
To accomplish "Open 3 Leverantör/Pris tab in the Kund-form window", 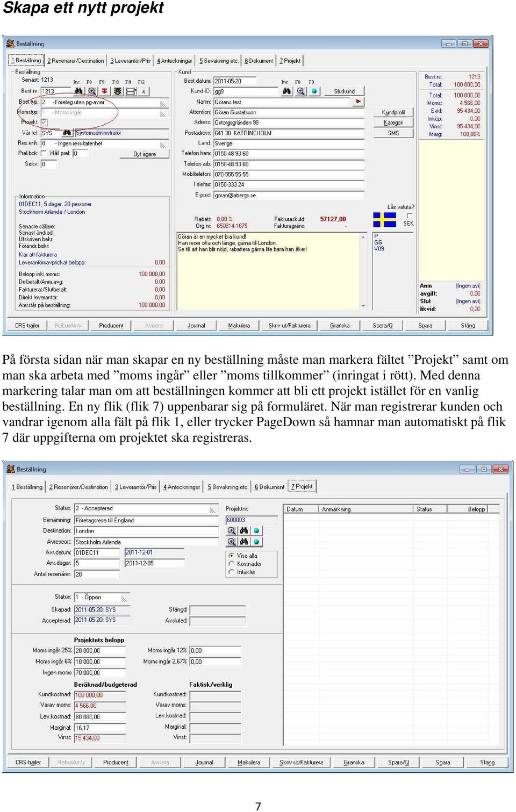I will (x=131, y=61).
